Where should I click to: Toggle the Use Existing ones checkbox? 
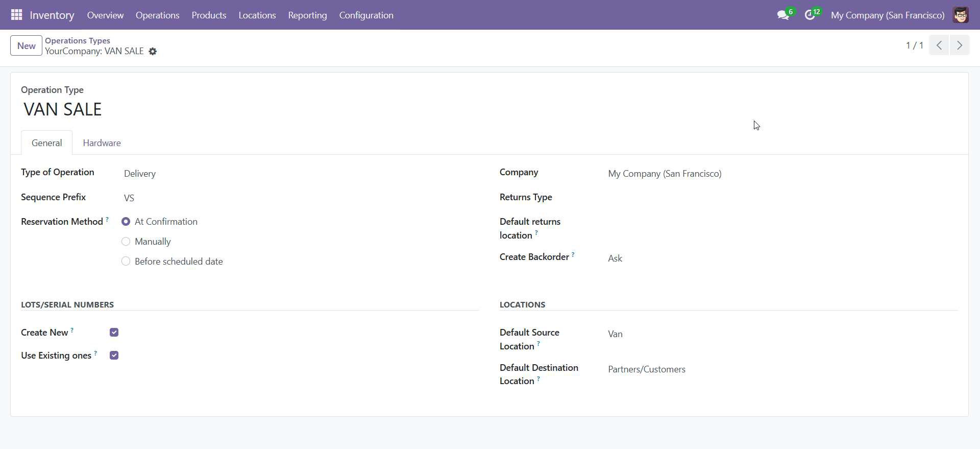click(x=114, y=356)
